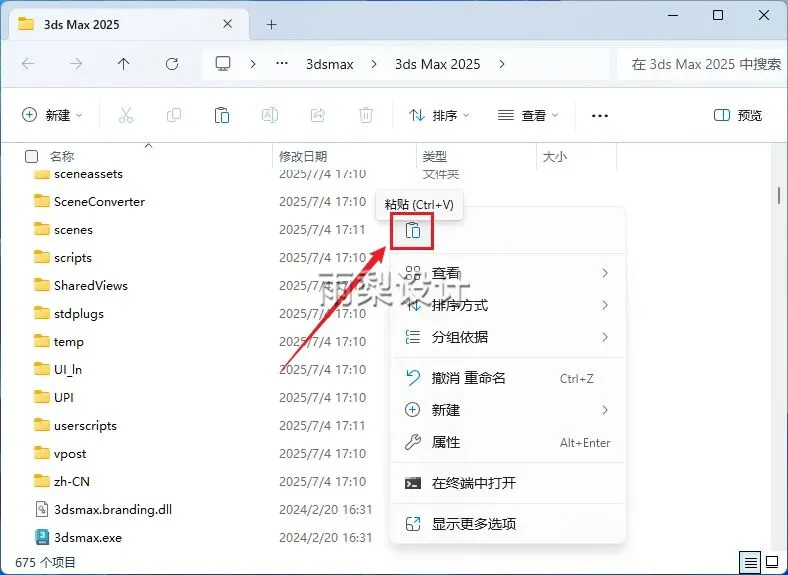Click the Cut scissors icon in toolbar
The image size is (788, 575).
[126, 115]
